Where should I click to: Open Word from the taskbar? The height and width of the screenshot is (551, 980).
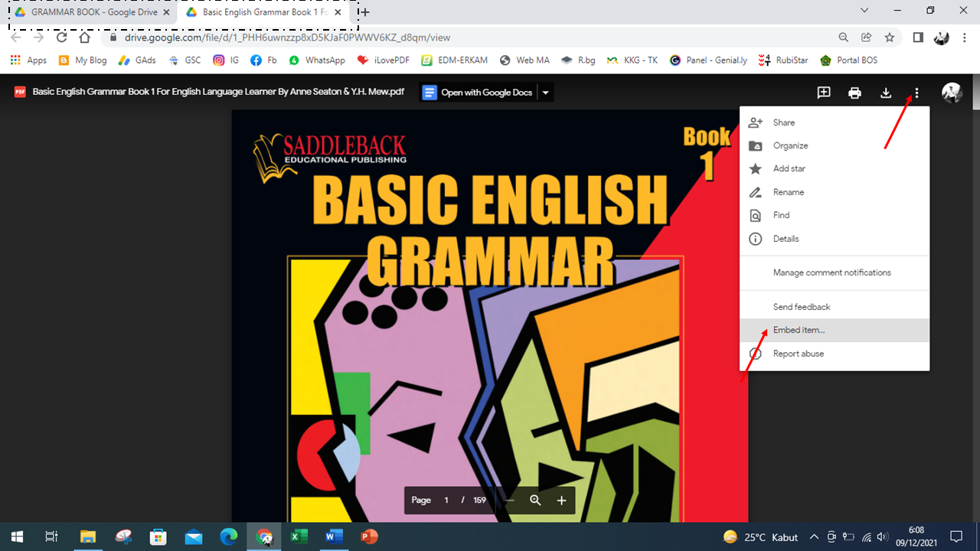coord(334,536)
